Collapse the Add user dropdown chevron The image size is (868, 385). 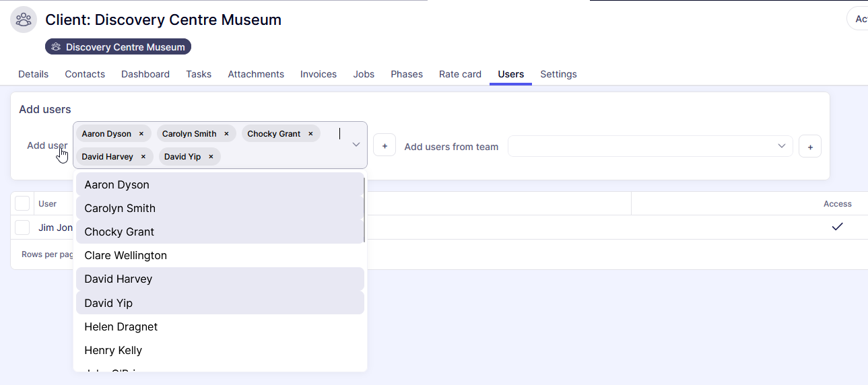click(x=356, y=145)
